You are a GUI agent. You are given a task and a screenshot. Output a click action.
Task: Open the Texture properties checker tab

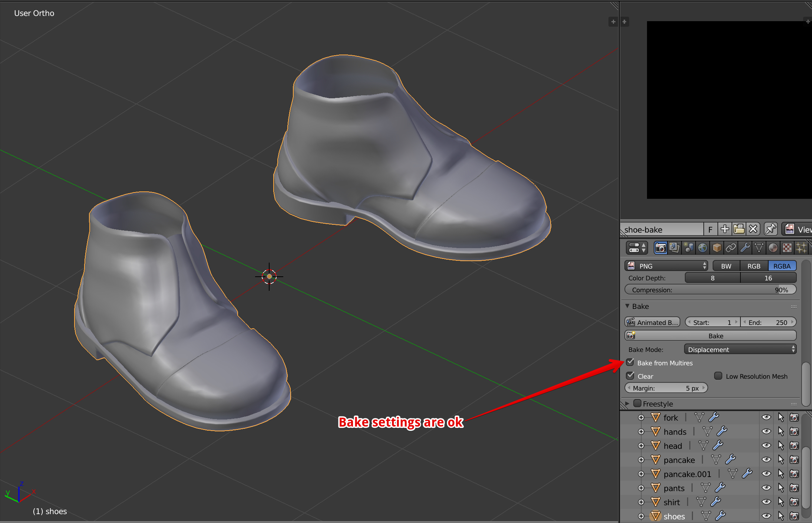click(787, 248)
